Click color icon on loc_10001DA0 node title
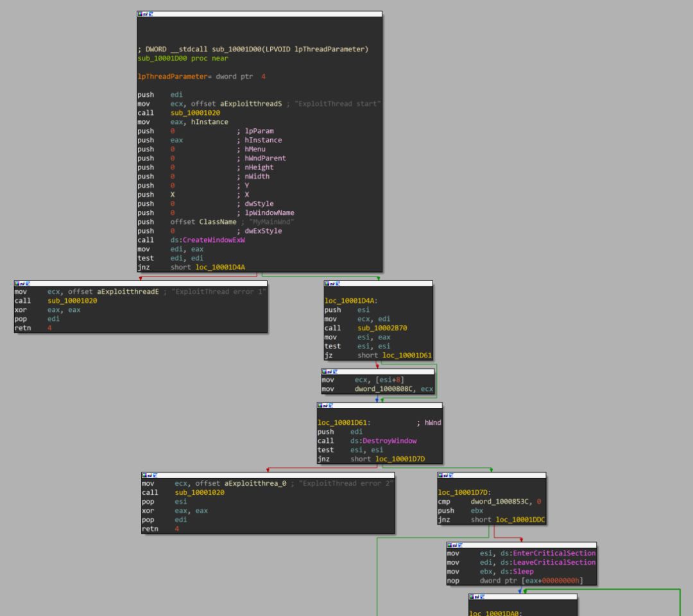 coord(472,596)
